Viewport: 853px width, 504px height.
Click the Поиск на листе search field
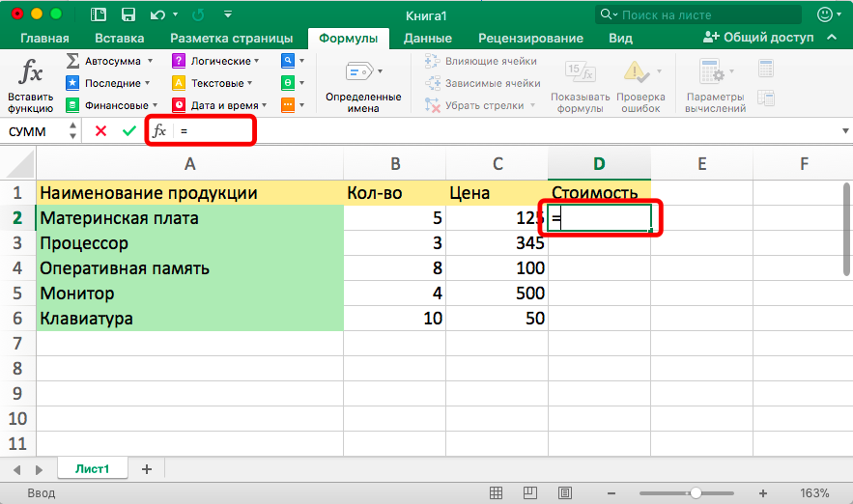698,14
